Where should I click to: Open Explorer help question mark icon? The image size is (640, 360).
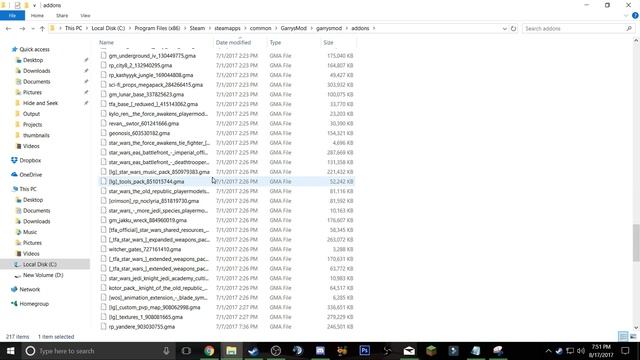click(x=635, y=16)
